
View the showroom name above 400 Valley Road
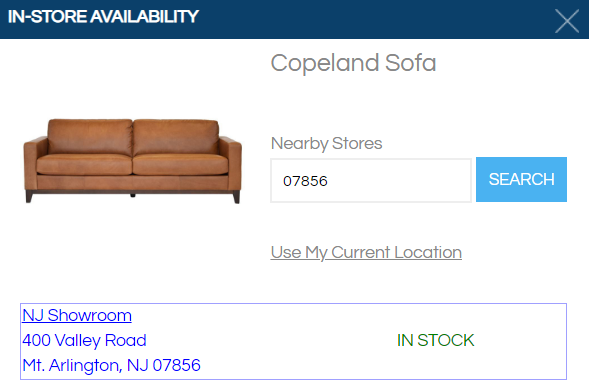tap(77, 315)
